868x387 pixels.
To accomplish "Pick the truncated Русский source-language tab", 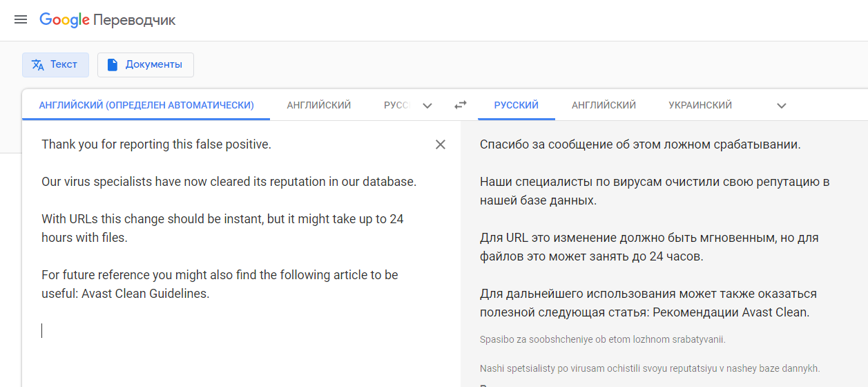I will [397, 105].
